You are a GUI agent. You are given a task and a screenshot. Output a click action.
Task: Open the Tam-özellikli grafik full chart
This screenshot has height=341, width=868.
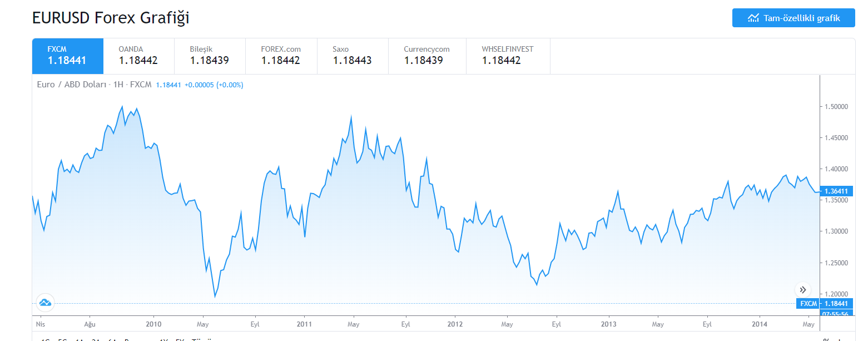793,18
